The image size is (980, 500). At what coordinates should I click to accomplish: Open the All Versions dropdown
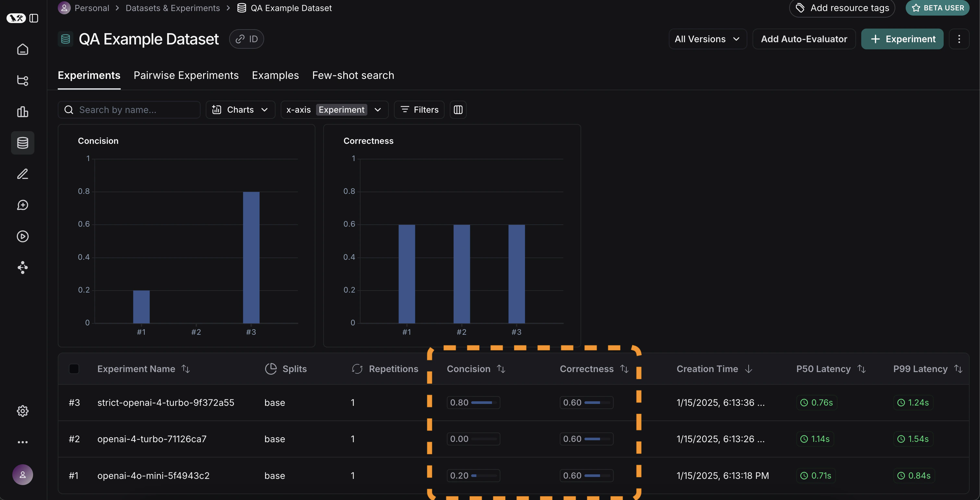707,38
